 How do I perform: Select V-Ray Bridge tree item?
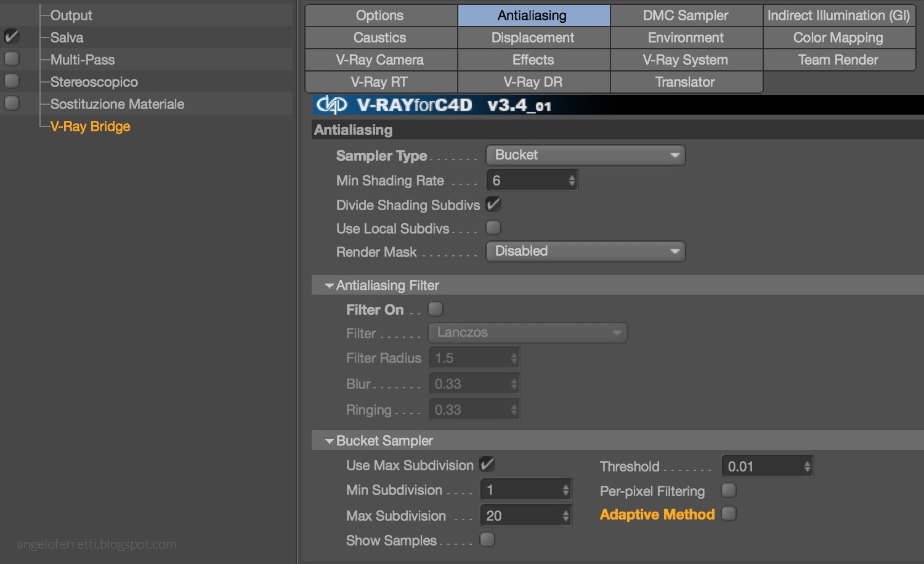[91, 126]
